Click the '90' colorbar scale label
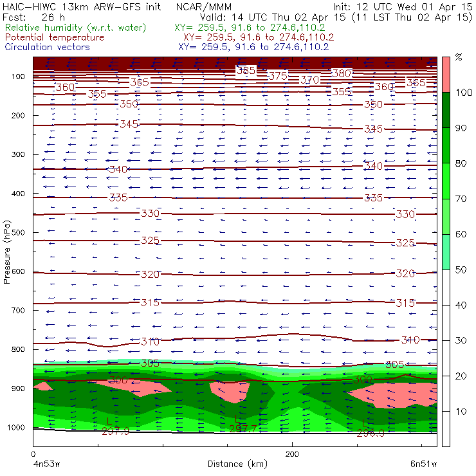The width and height of the screenshot is (476, 476). click(461, 128)
